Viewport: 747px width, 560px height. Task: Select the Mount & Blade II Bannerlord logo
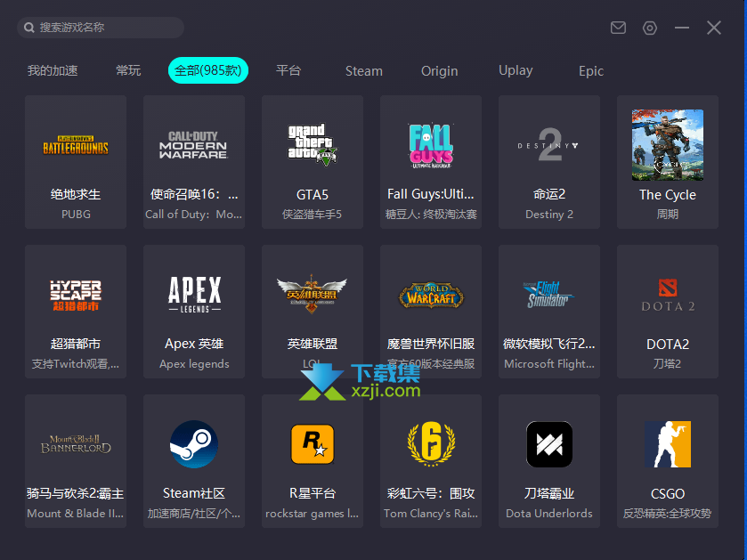(x=76, y=444)
